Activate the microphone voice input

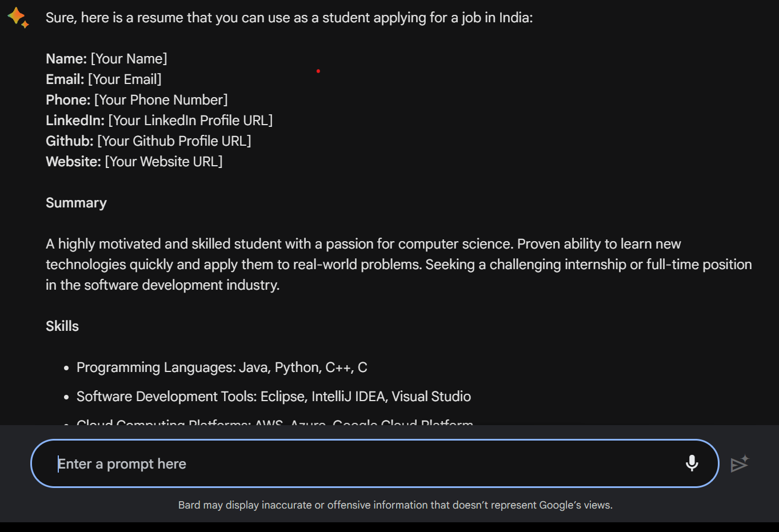click(x=692, y=463)
